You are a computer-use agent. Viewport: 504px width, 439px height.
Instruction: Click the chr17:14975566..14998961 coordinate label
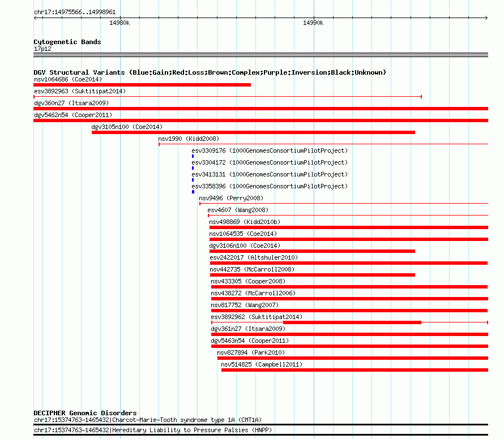(x=75, y=12)
